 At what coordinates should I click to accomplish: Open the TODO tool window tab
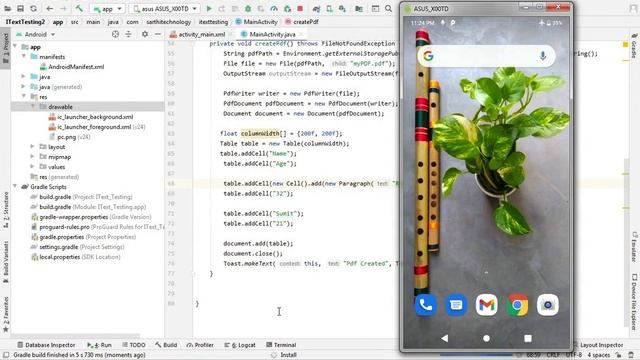[134, 345]
